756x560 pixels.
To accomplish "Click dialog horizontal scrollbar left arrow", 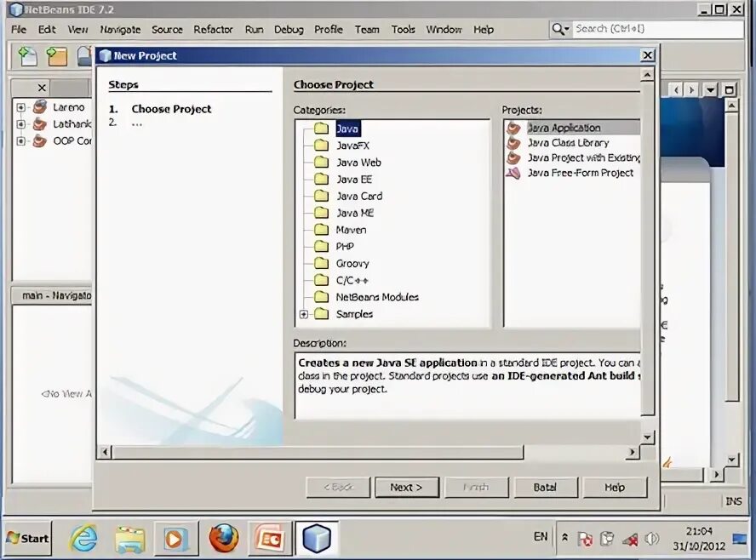I will [106, 452].
